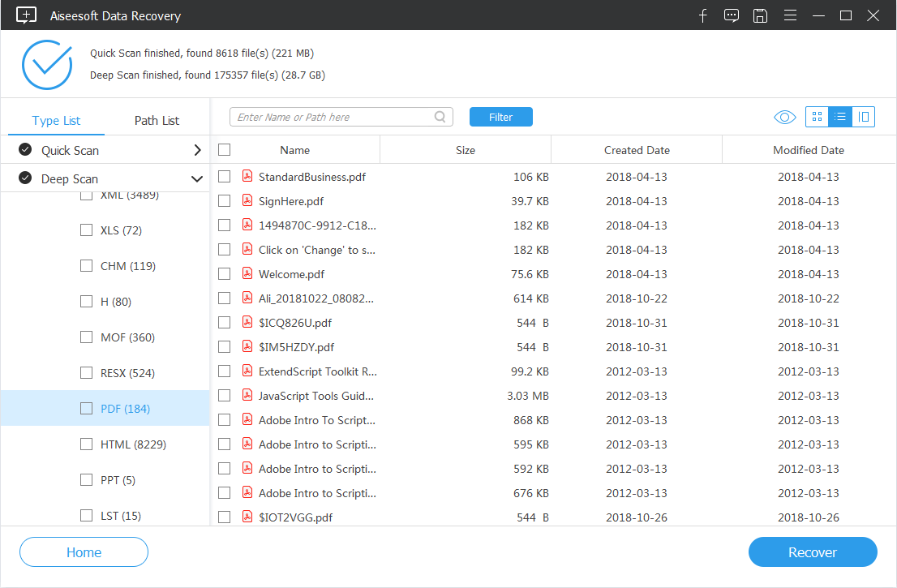Click the search magnifier icon
This screenshot has width=897, height=588.
[x=440, y=117]
